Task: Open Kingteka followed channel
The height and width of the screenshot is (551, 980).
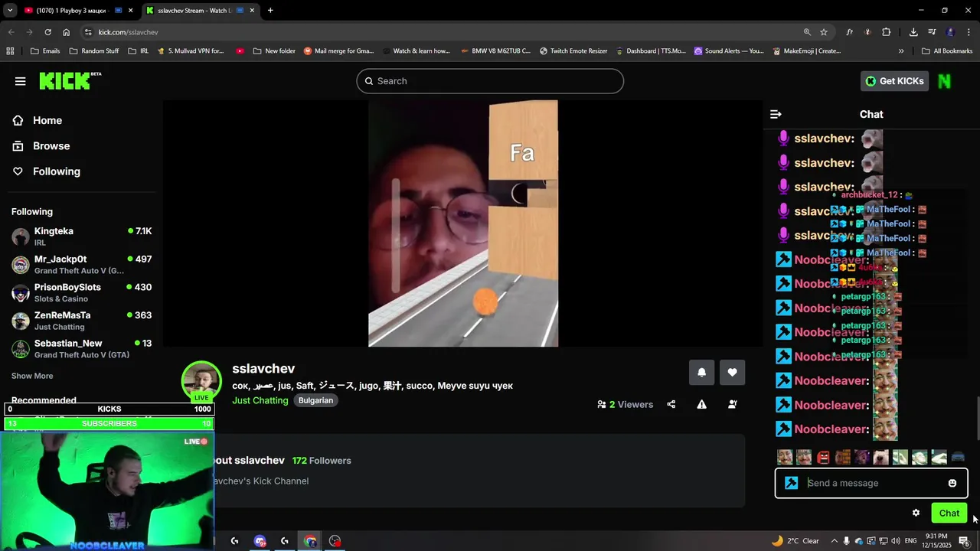Action: (81, 236)
